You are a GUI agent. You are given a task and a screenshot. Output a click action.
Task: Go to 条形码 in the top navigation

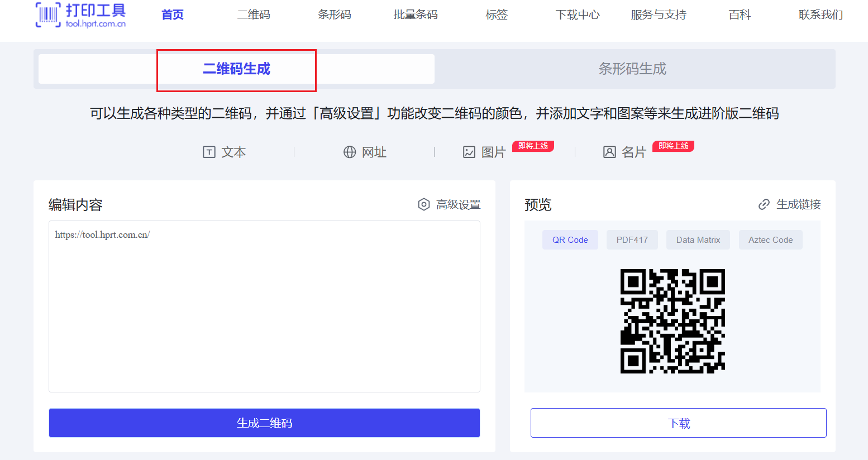[x=335, y=15]
